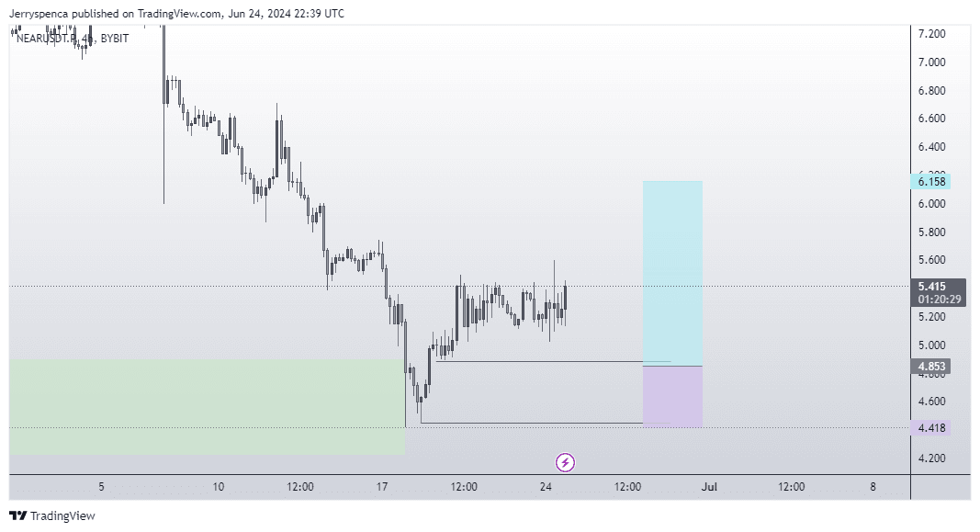Click the 6.158 take-profit price label
The width and height of the screenshot is (980, 532).
pyautogui.click(x=932, y=182)
